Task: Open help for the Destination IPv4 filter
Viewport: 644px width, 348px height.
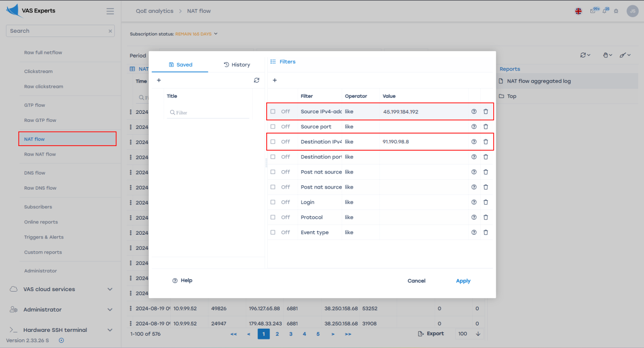Action: 474,142
